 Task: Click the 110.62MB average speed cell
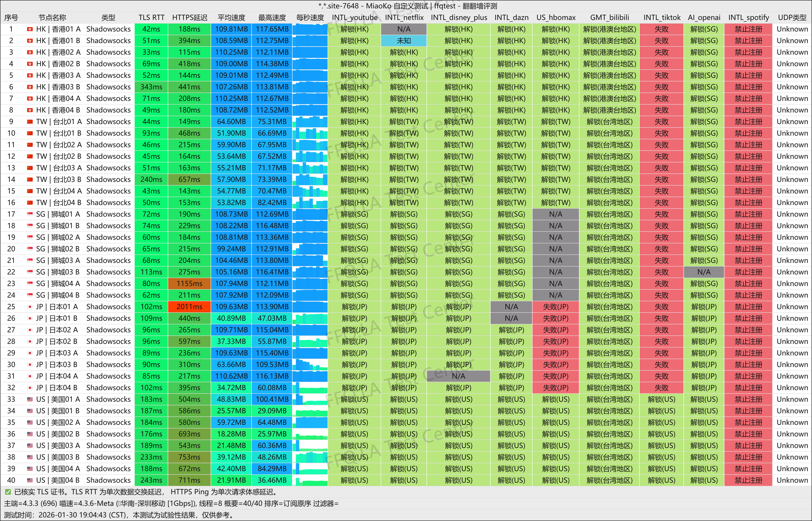(x=231, y=376)
